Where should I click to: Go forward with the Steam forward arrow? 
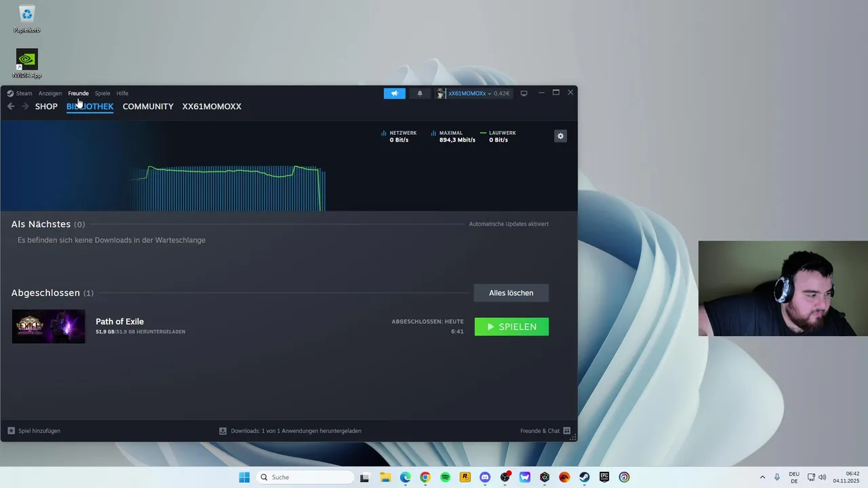[x=25, y=106]
